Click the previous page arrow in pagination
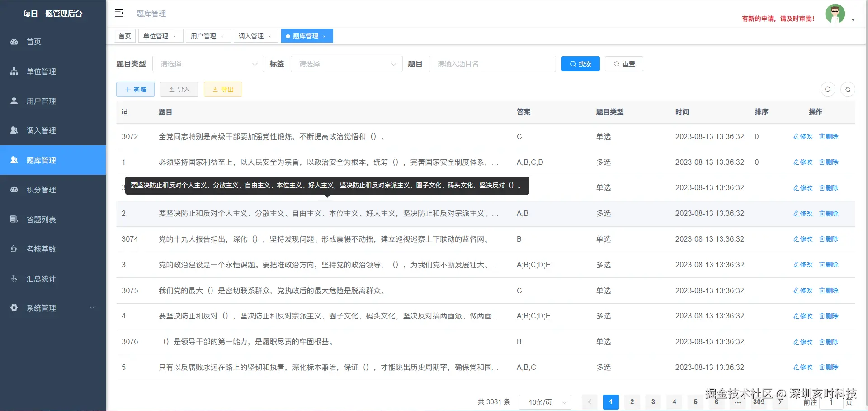 pyautogui.click(x=590, y=402)
